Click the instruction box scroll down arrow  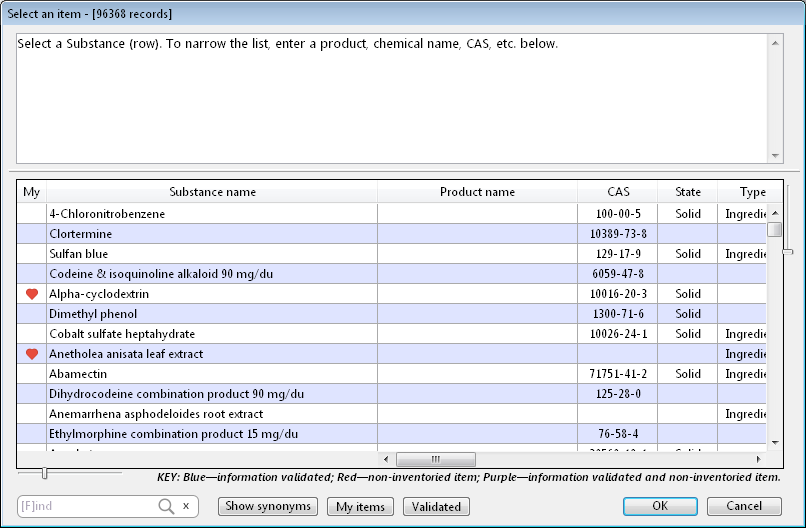pyautogui.click(x=775, y=156)
